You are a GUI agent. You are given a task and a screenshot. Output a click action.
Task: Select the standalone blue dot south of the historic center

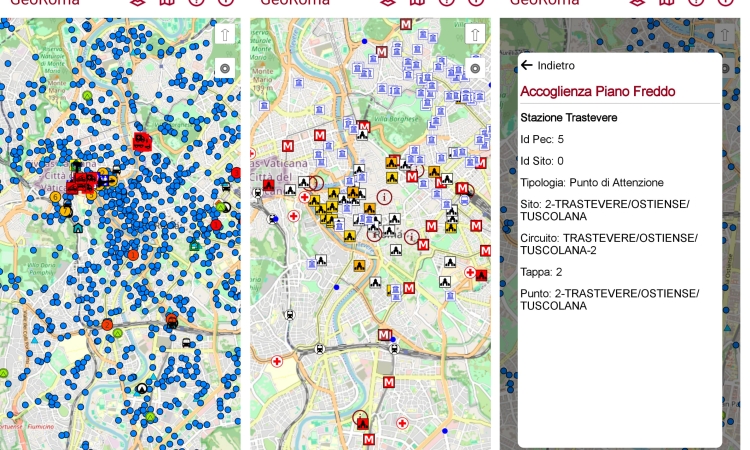337,287
